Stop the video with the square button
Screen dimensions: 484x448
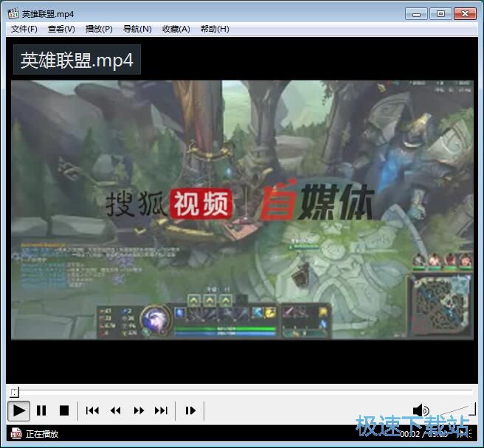click(x=64, y=410)
